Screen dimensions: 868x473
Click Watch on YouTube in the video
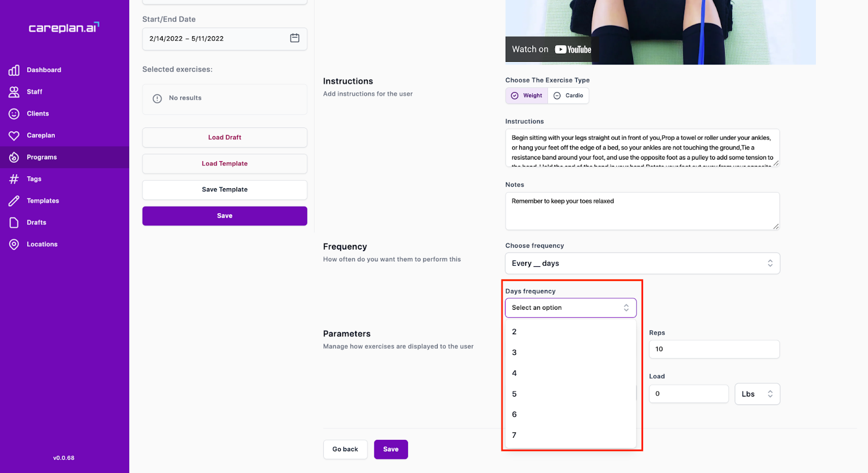pyautogui.click(x=551, y=49)
